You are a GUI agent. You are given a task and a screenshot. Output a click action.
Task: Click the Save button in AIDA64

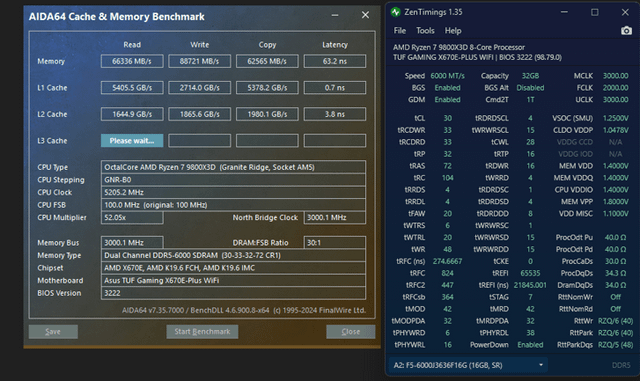[53, 332]
